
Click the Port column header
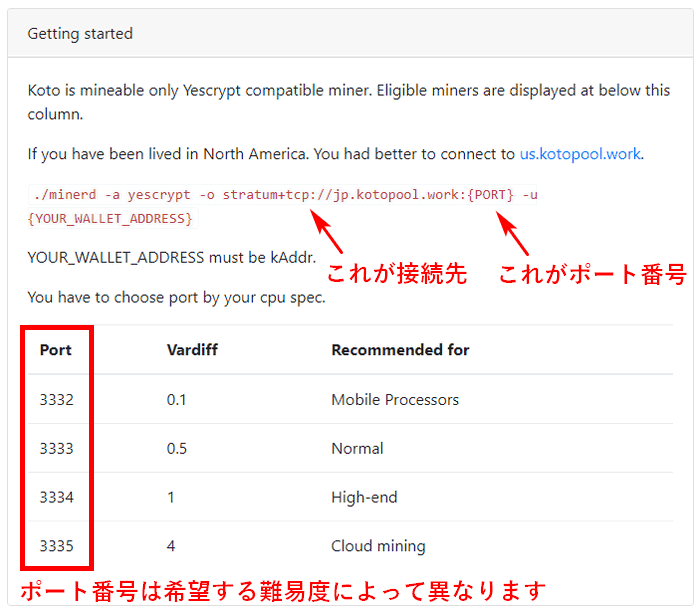click(x=55, y=350)
